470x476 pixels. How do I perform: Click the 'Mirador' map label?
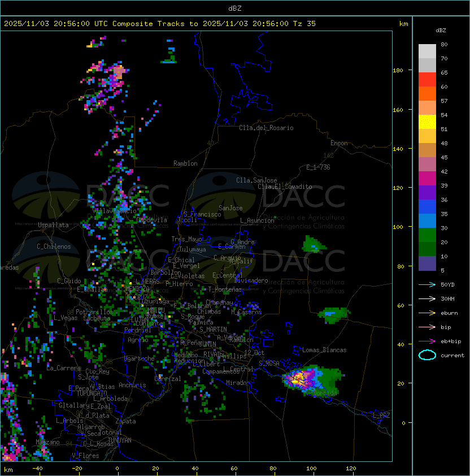(238, 383)
